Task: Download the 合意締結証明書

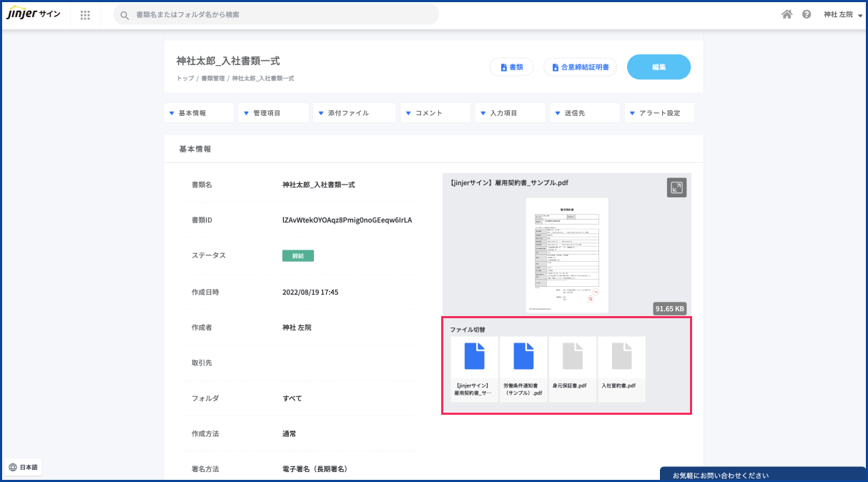Action: tap(580, 67)
